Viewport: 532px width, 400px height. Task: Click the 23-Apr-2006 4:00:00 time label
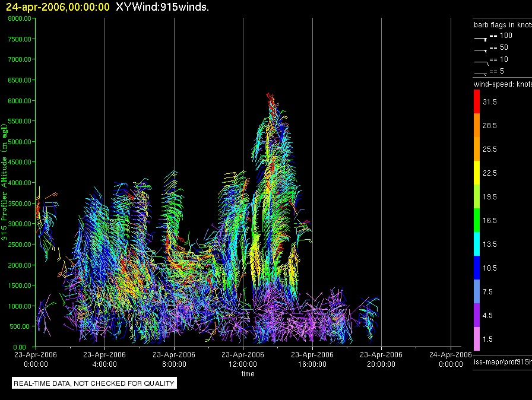coord(104,359)
